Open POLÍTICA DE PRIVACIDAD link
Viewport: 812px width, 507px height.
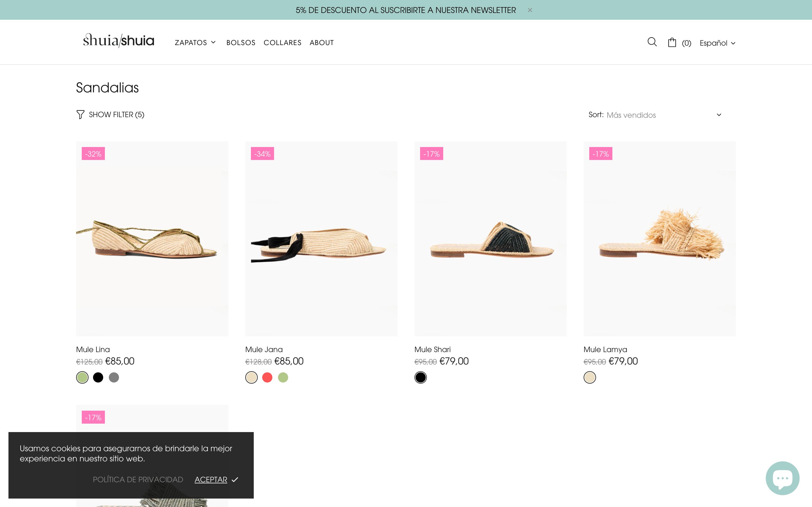(x=138, y=479)
